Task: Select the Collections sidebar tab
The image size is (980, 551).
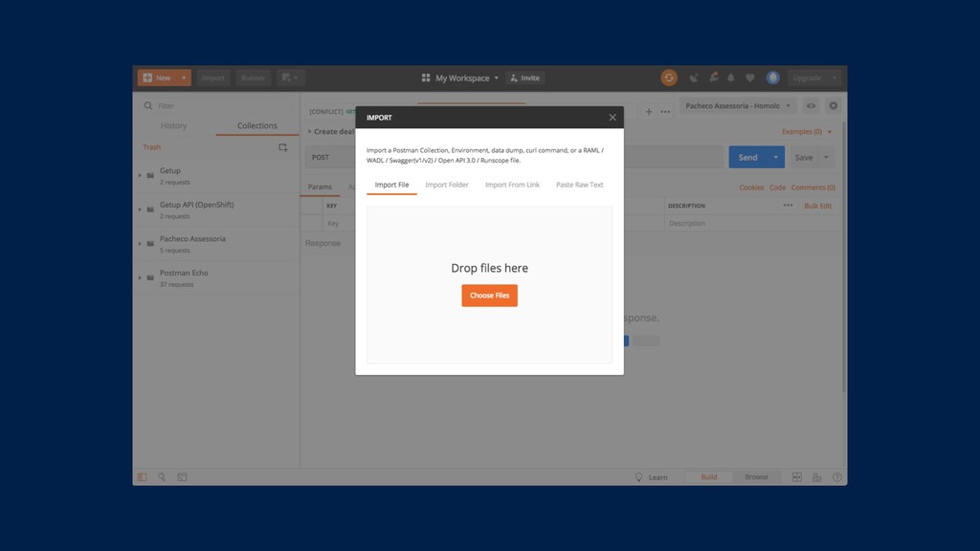Action: point(256,125)
